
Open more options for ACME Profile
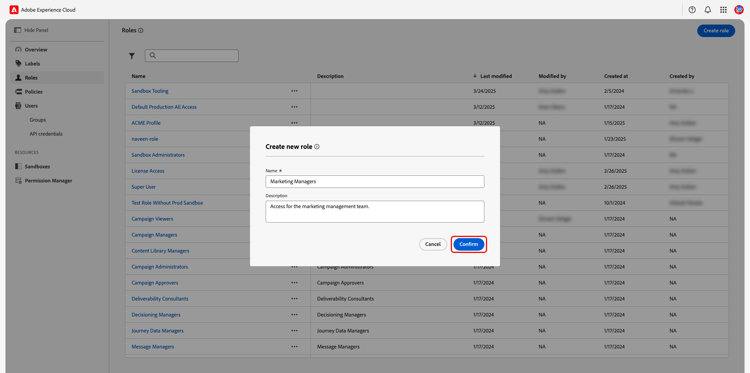pyautogui.click(x=294, y=123)
